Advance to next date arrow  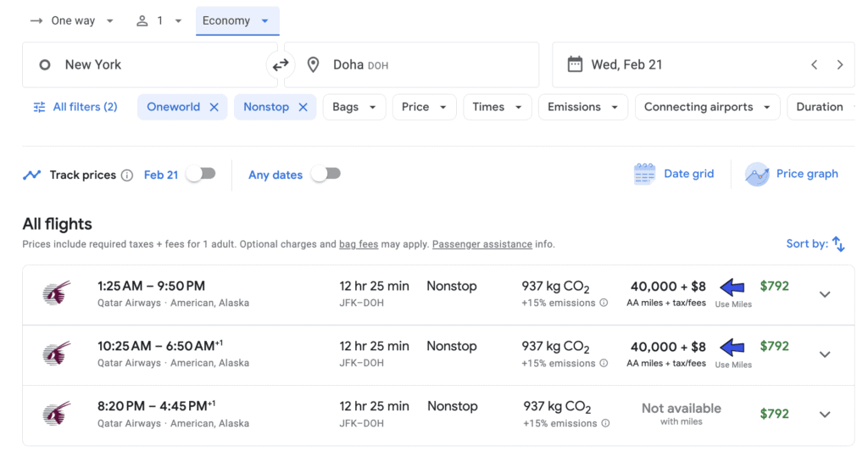tap(839, 65)
